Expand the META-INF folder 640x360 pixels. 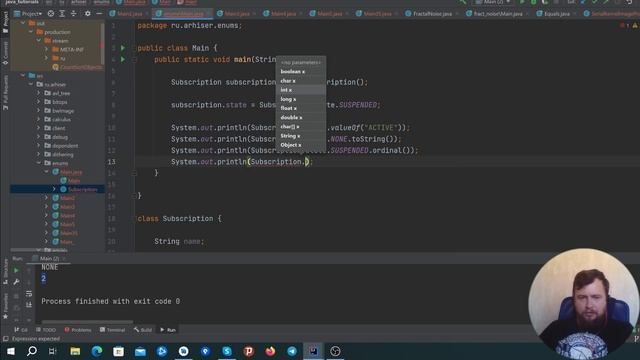(47, 49)
